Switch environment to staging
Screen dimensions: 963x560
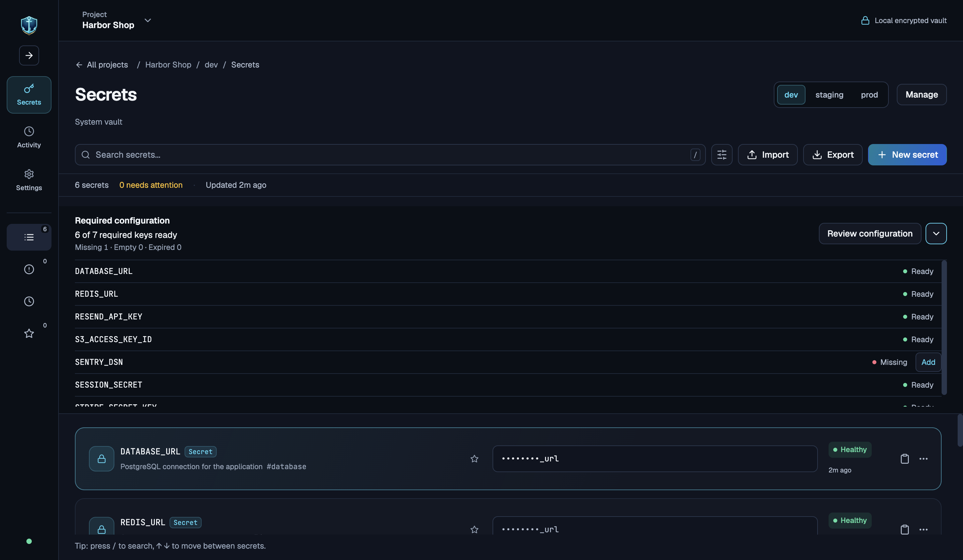click(x=829, y=95)
